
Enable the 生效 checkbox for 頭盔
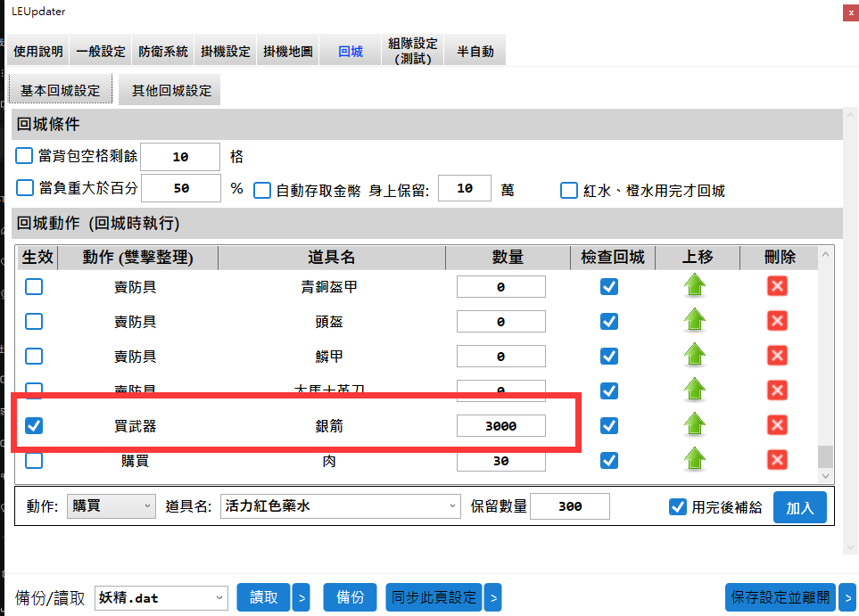(x=34, y=321)
